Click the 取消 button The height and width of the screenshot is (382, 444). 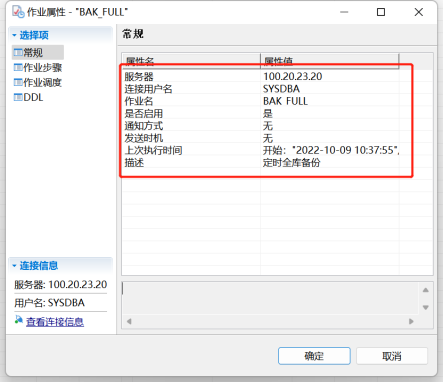point(392,356)
